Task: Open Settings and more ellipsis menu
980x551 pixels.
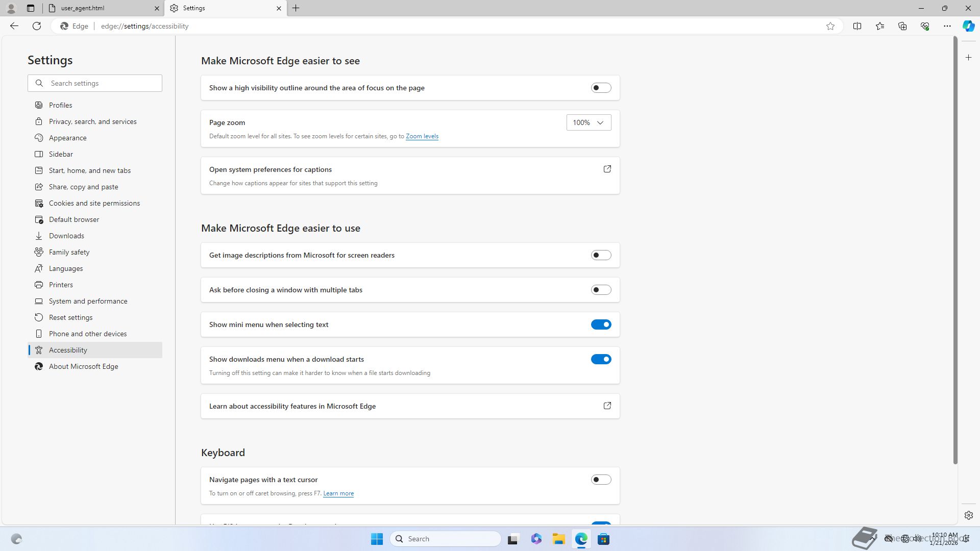Action: click(x=947, y=26)
